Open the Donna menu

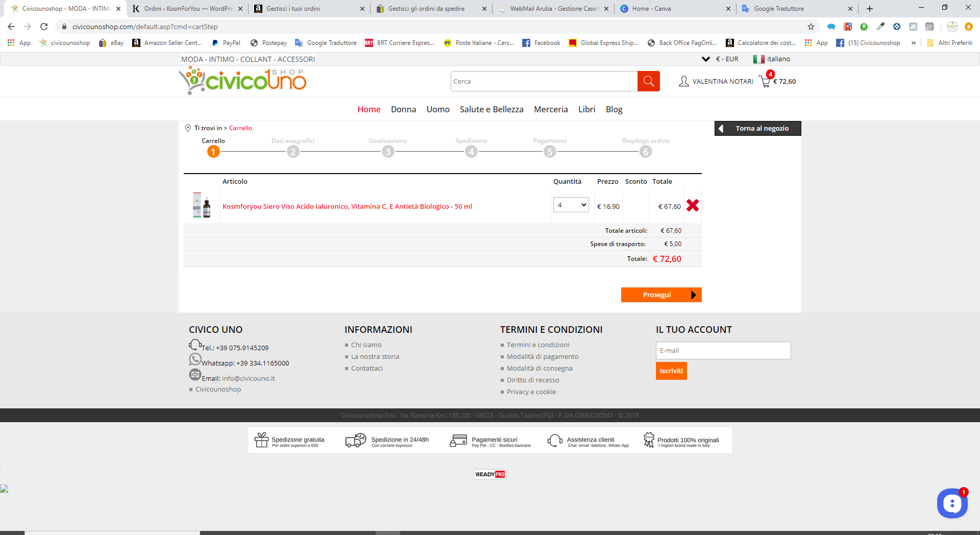[403, 109]
